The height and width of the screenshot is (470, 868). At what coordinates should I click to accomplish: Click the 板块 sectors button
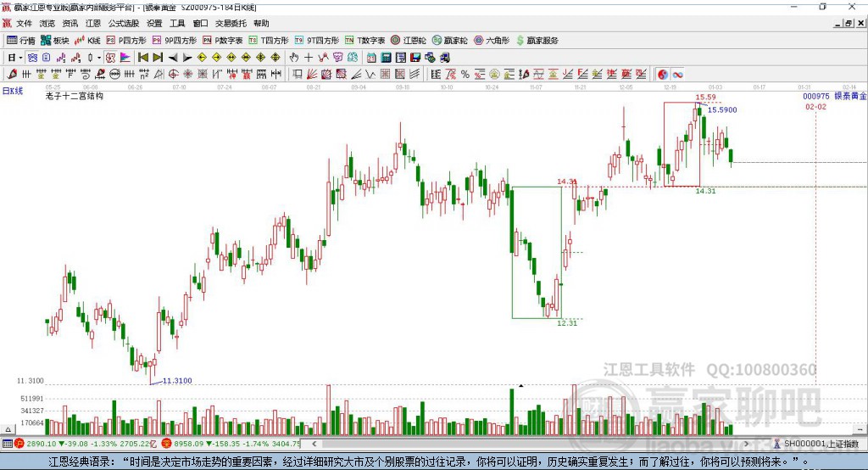[x=55, y=41]
